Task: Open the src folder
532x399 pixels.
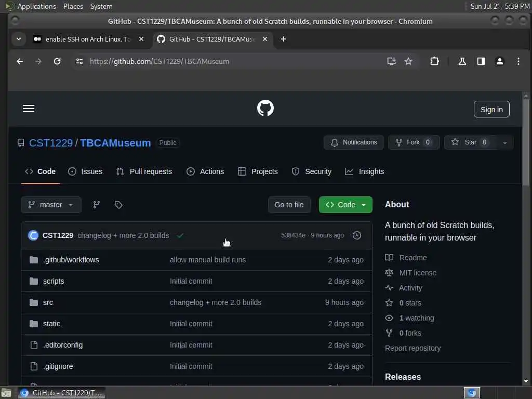Action: (x=48, y=303)
